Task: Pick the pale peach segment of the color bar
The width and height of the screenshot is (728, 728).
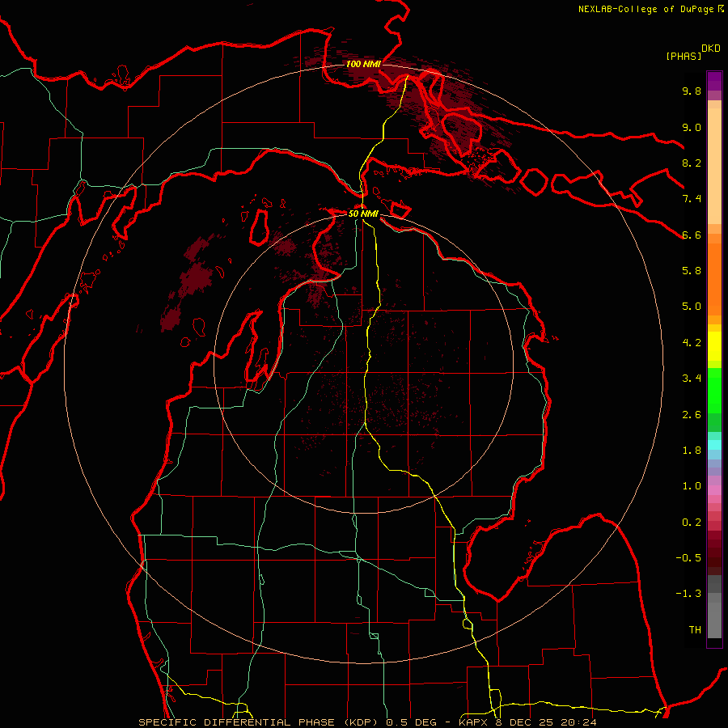Action: 714,166
